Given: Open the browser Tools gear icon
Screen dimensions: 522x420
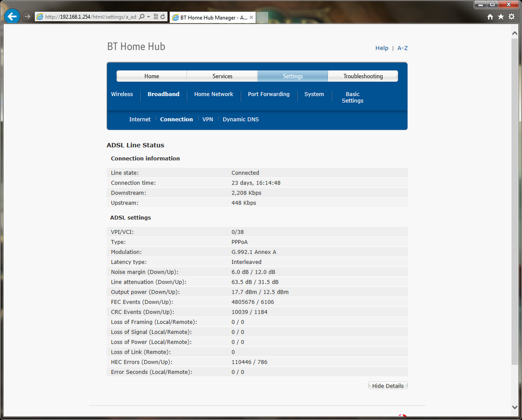Looking at the screenshot, I should (x=512, y=17).
